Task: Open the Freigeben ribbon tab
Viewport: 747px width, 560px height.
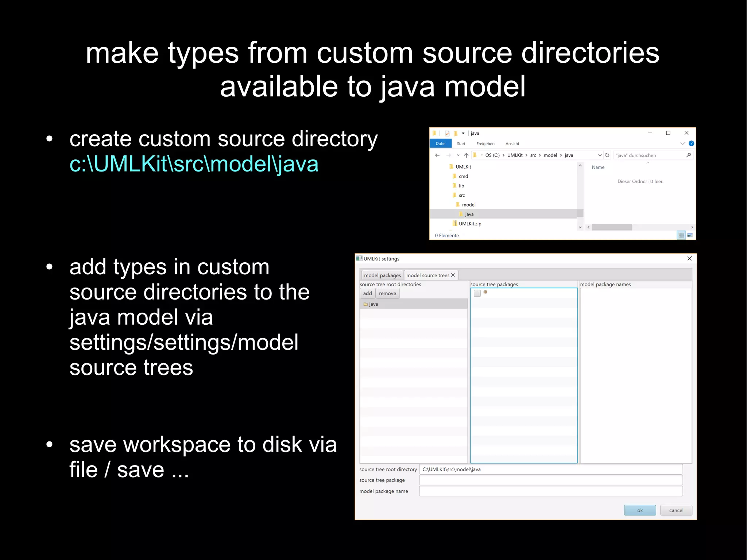Action: pyautogui.click(x=485, y=144)
